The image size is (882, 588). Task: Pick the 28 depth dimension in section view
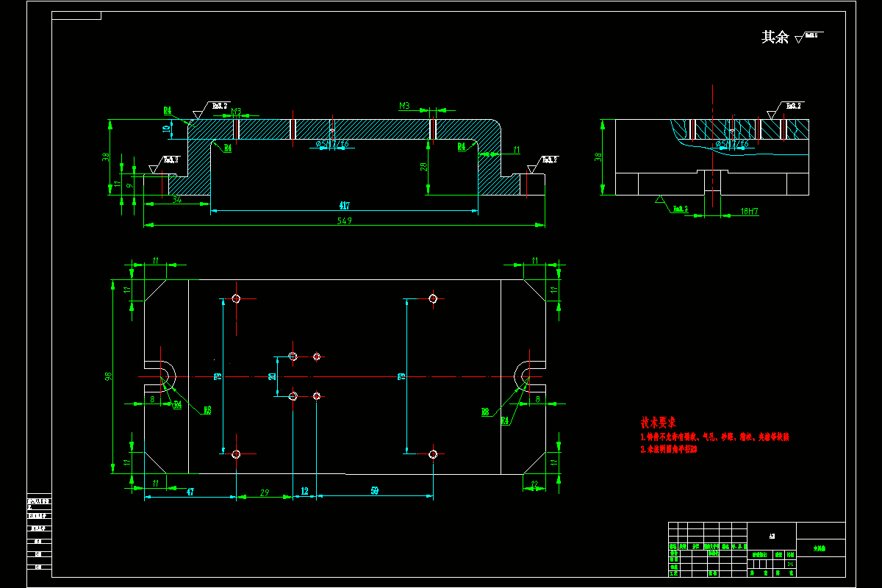(424, 167)
